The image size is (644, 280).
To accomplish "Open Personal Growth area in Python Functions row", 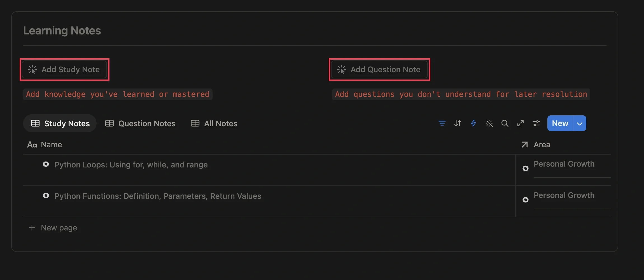I will click(564, 195).
